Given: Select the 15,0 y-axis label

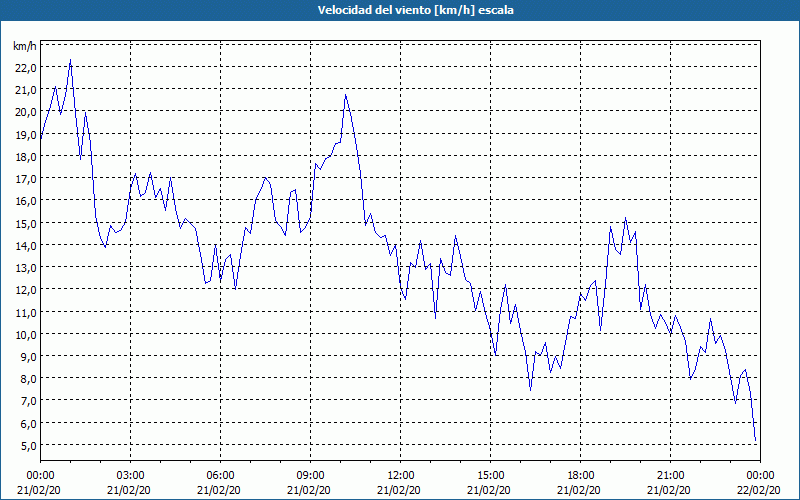Looking at the screenshot, I should 27,223.
